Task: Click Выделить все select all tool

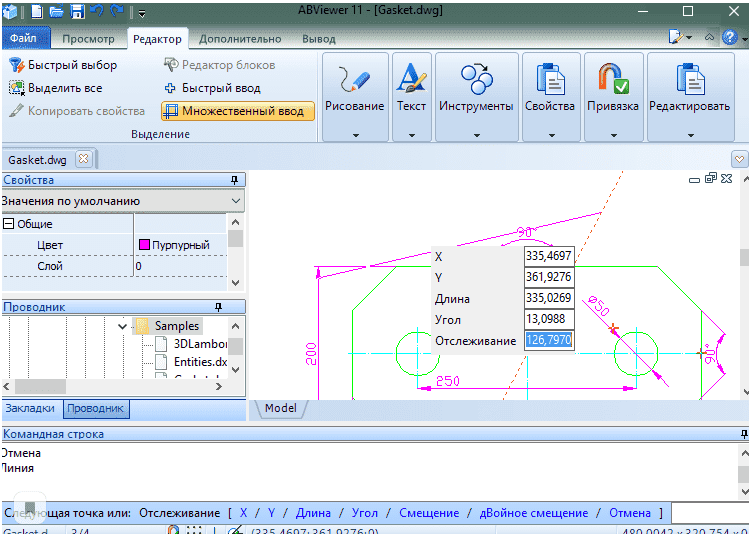Action: coord(56,88)
